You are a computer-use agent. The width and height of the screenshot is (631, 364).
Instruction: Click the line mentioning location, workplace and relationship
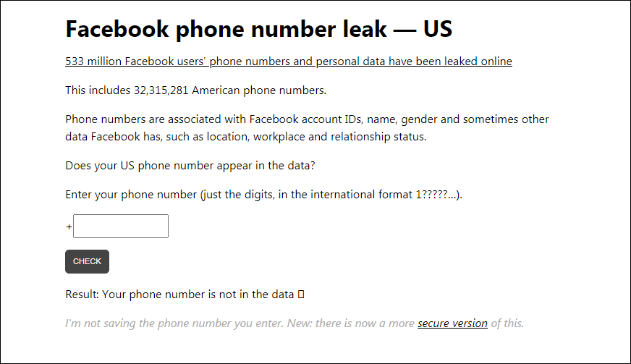pyautogui.click(x=245, y=137)
